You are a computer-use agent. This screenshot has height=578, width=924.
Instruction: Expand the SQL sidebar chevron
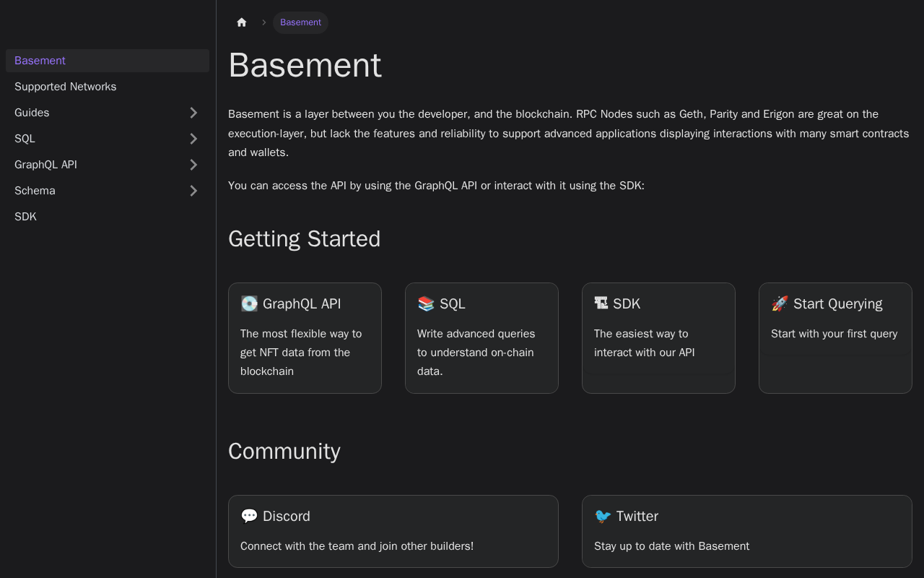[193, 139]
